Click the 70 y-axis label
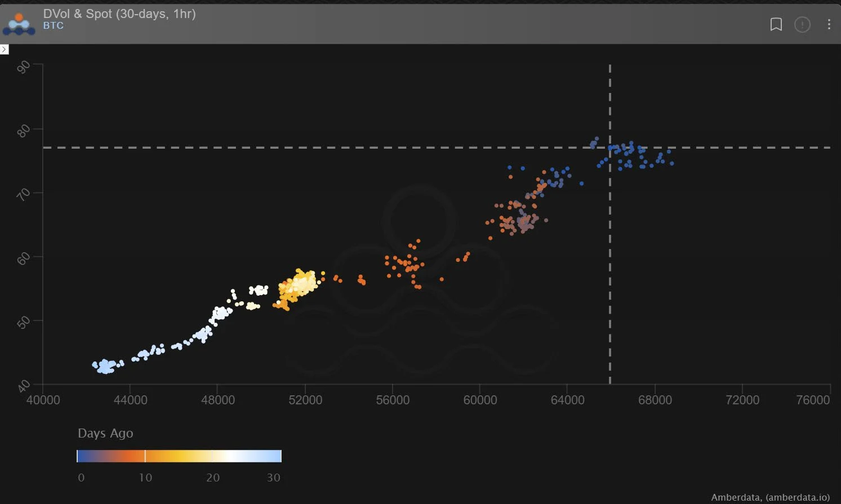The height and width of the screenshot is (504, 841). tap(24, 195)
